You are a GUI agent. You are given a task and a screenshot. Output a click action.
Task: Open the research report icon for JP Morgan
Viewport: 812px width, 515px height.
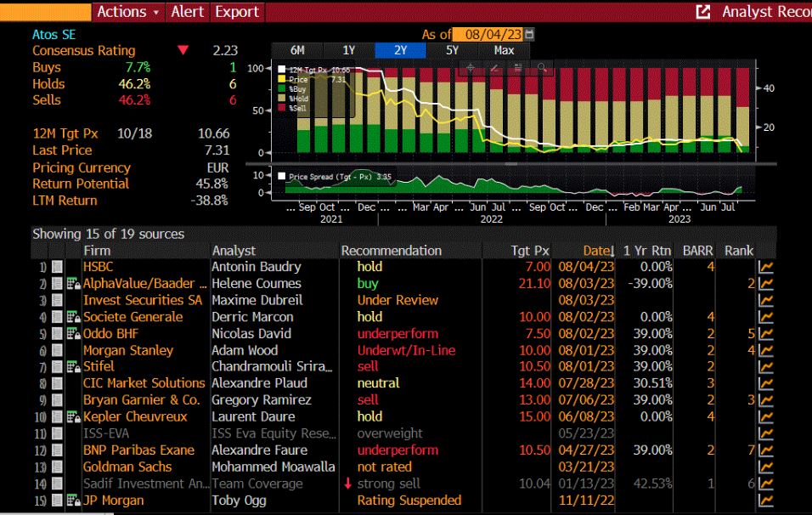pos(74,501)
